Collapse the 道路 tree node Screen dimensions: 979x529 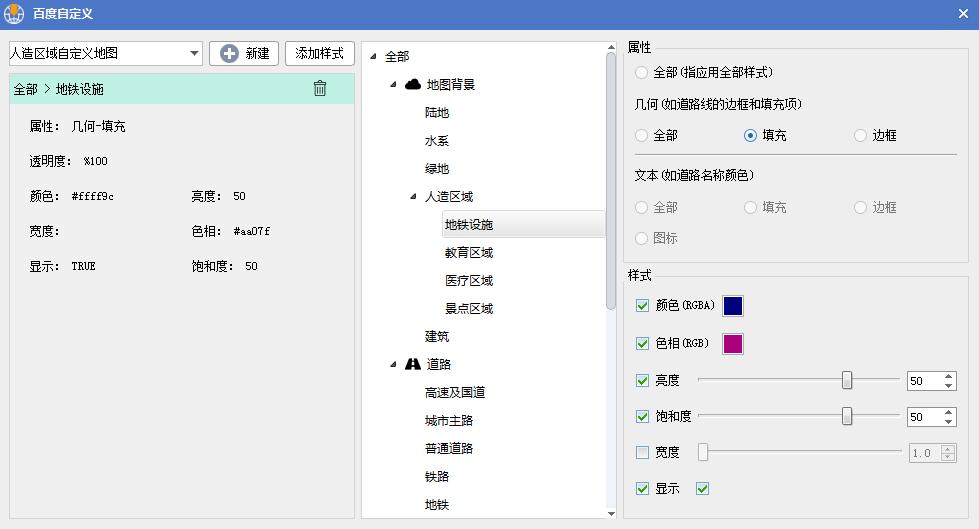coord(393,364)
